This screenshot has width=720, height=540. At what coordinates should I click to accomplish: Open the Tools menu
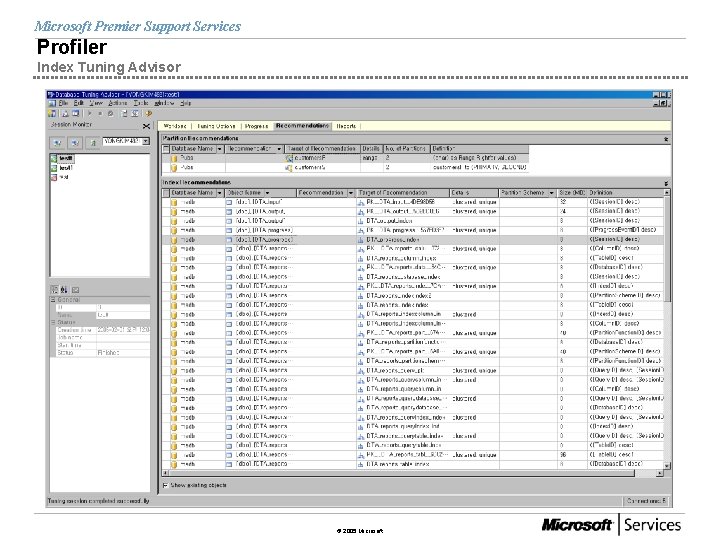tap(141, 103)
